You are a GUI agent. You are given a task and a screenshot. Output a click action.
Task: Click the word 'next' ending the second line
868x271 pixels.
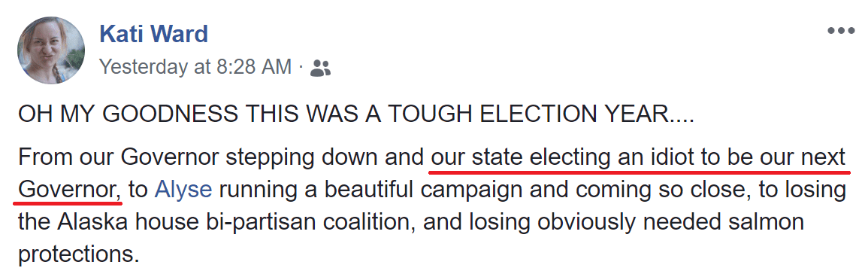pyautogui.click(x=826, y=157)
